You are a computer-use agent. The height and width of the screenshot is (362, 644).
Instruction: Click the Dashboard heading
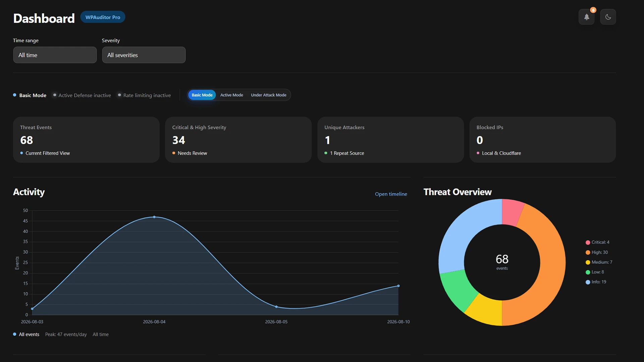(44, 18)
